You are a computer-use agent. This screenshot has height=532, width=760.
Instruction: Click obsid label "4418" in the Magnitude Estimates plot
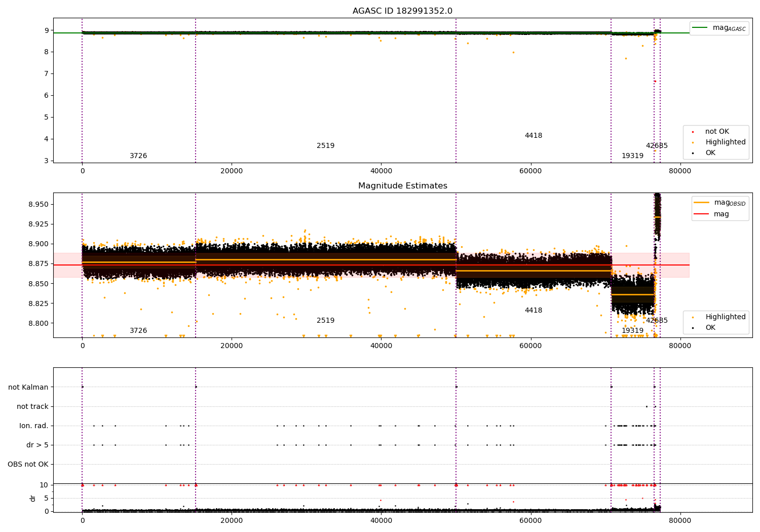(x=534, y=311)
